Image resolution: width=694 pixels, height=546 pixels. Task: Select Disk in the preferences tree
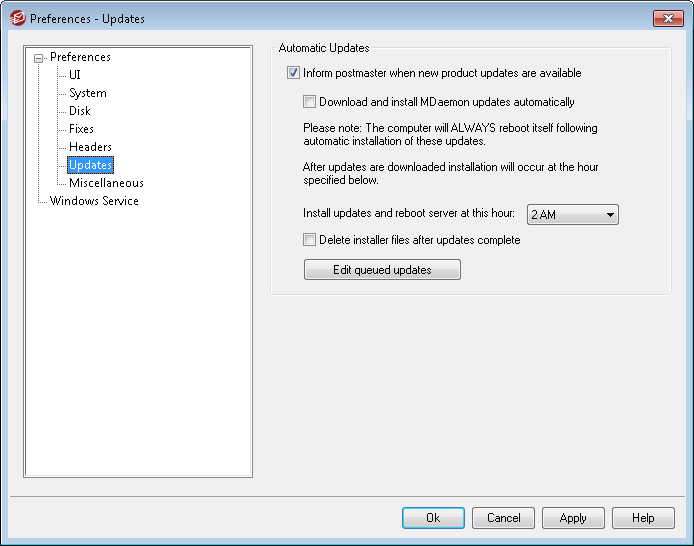[x=79, y=111]
